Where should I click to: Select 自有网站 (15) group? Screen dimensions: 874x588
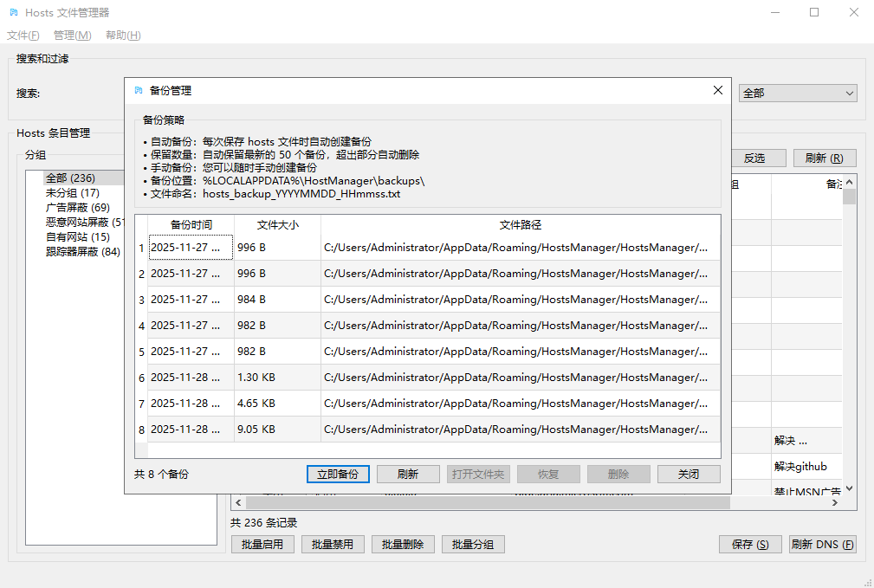[x=78, y=237]
